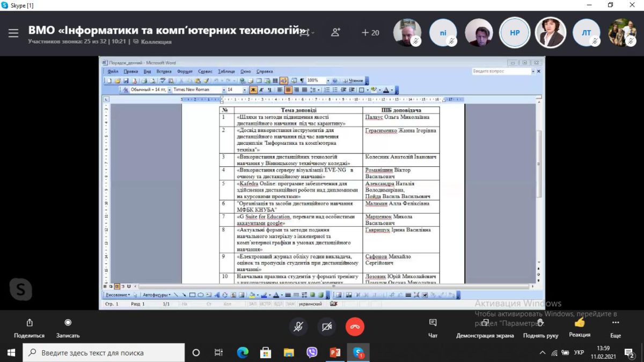644x362 pixels.
Task: Raise your hand (Поднять руку)
Action: pos(540,328)
